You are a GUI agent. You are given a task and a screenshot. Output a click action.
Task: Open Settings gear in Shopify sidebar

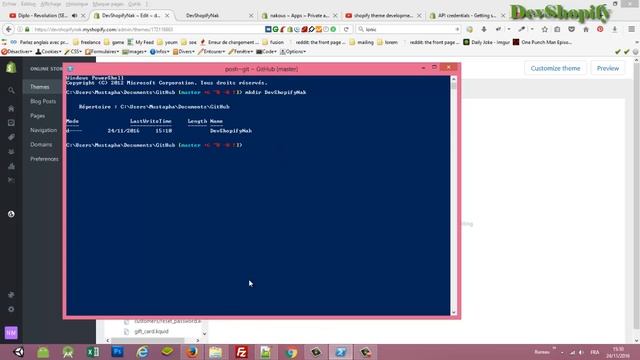pos(11,309)
